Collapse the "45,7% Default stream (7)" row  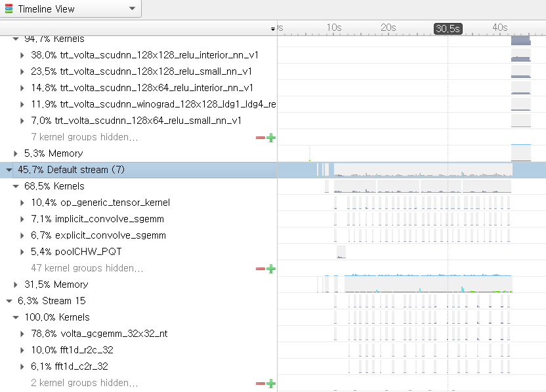click(x=8, y=169)
